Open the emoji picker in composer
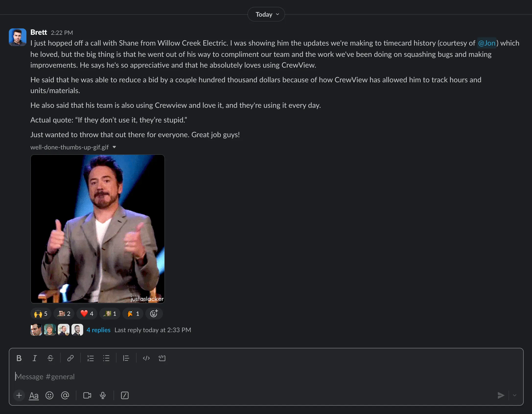The width and height of the screenshot is (532, 414). click(x=49, y=395)
